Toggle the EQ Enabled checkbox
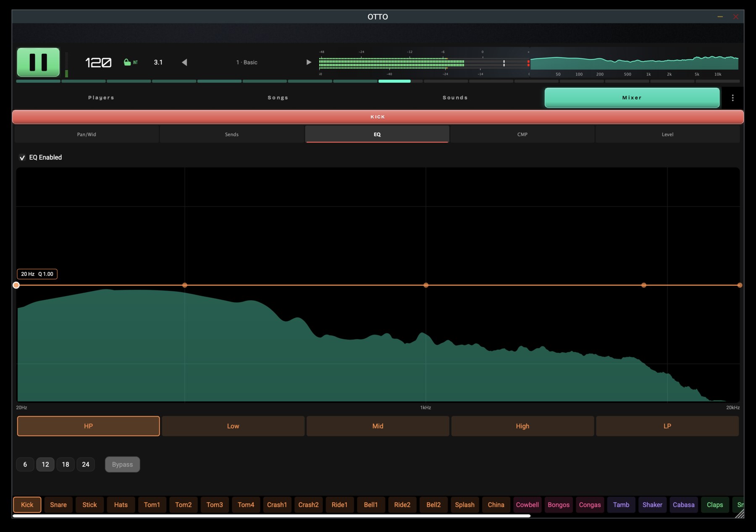The width and height of the screenshot is (756, 532). (22, 157)
